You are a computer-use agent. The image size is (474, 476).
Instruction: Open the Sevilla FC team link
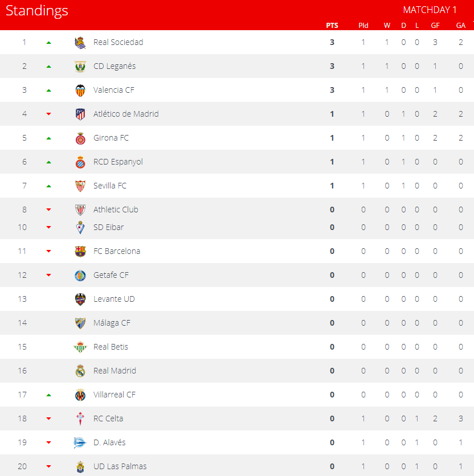click(110, 186)
